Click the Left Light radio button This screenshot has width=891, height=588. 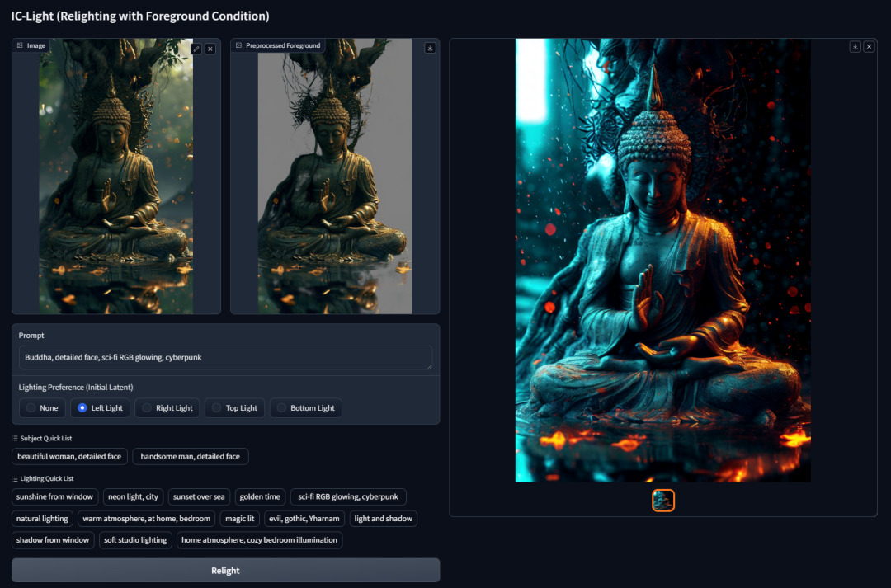[x=100, y=408]
